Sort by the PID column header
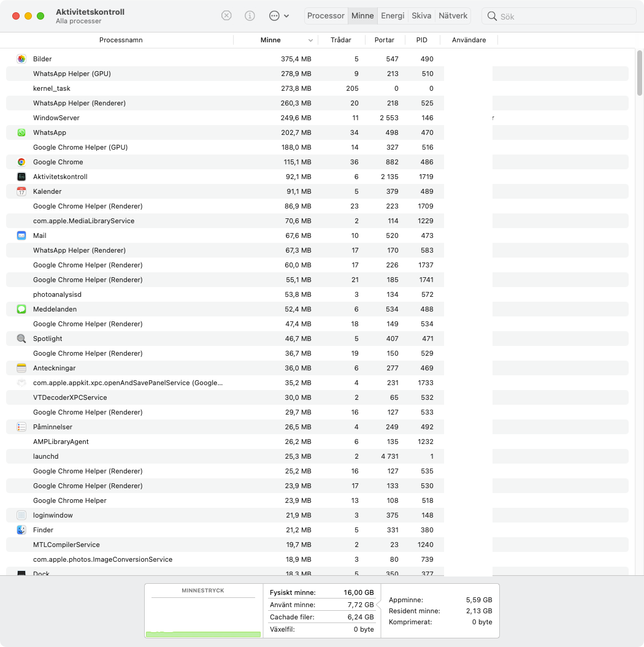This screenshot has height=647, width=644. (x=421, y=40)
